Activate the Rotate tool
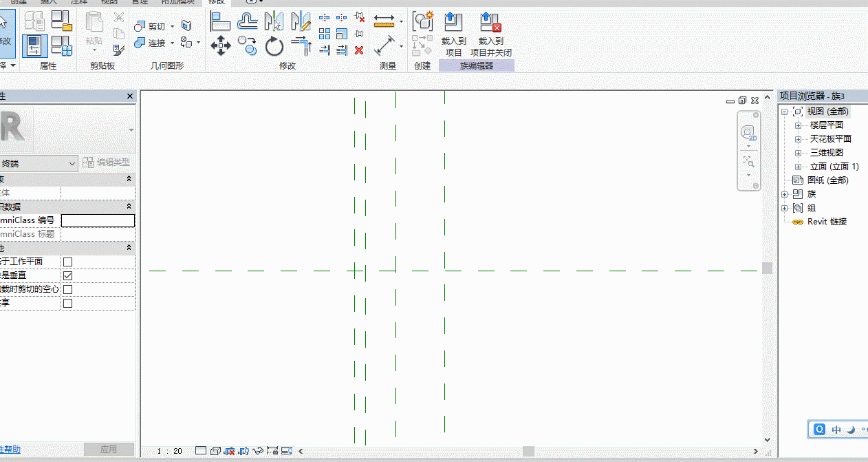The image size is (868, 462). pos(274,47)
